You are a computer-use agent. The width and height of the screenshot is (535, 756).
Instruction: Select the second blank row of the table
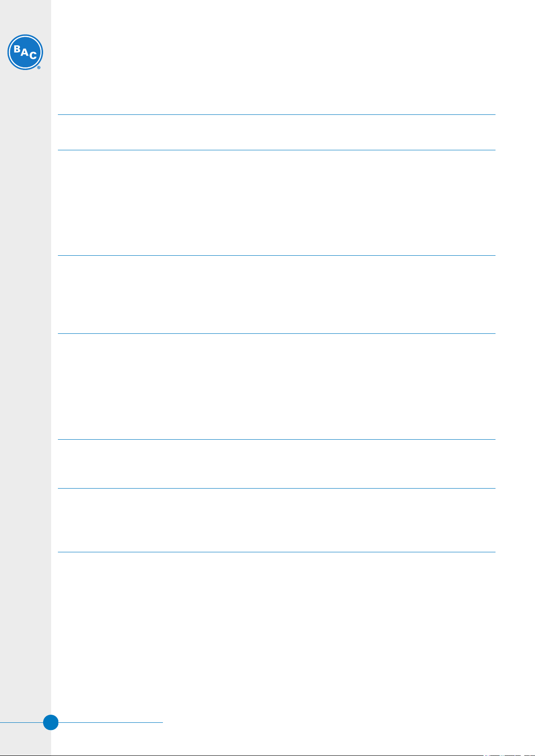pyautogui.click(x=276, y=294)
